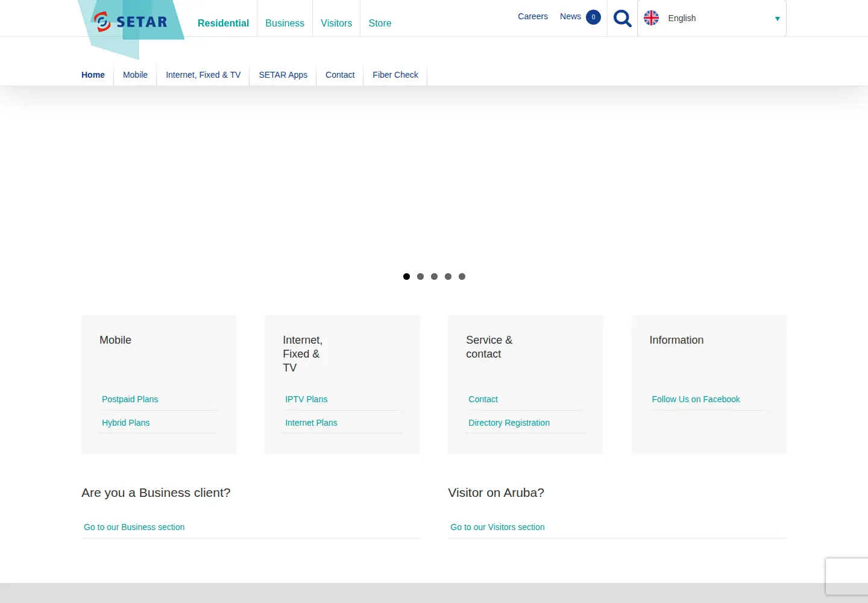Open Postpaid Plans link

(130, 399)
